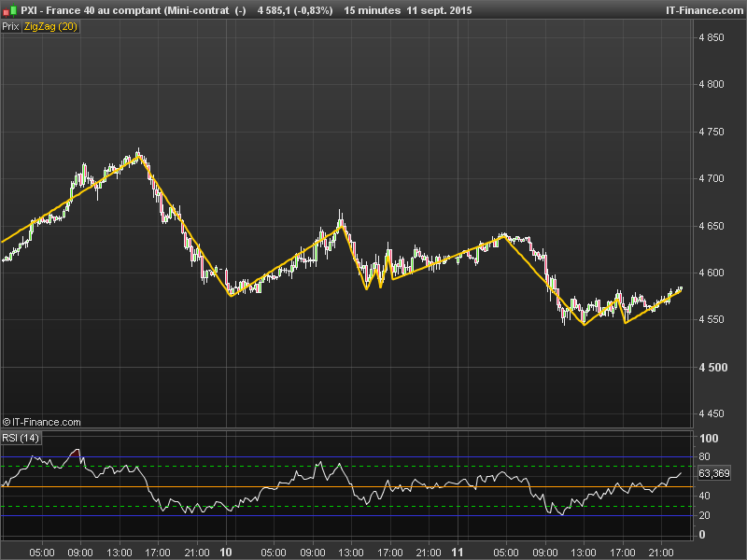Viewport: 747px width, 560px height.
Task: Click the 4 850 level on the price axis
Action: [x=712, y=37]
